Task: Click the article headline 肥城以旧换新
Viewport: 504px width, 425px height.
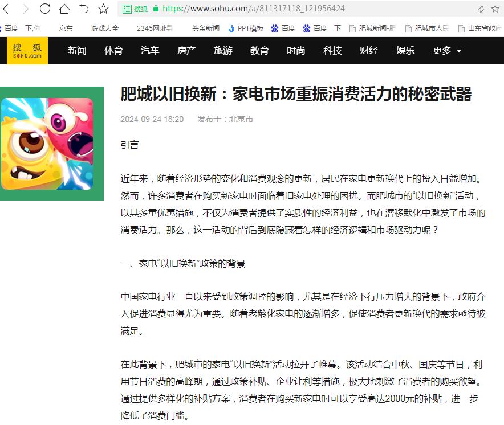Action: [x=296, y=94]
